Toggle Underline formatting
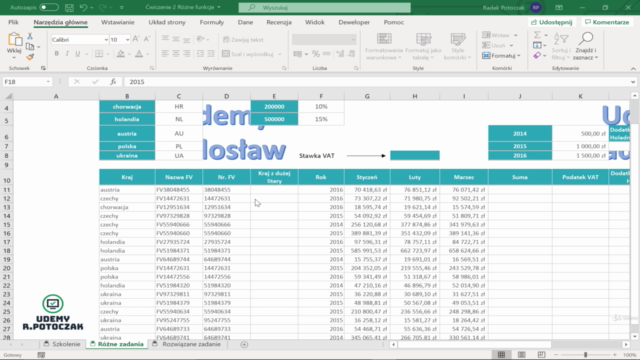Image resolution: width=640 pixels, height=360 pixels. click(78, 54)
